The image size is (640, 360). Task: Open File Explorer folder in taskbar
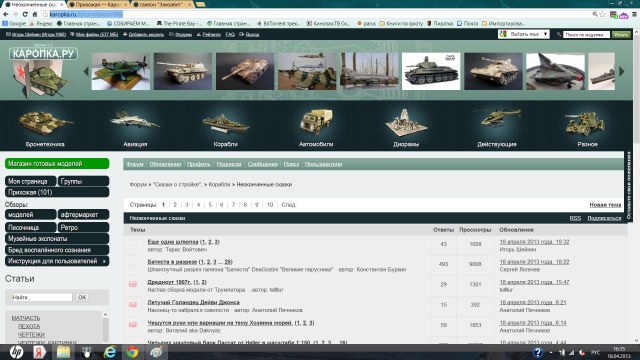click(63, 352)
